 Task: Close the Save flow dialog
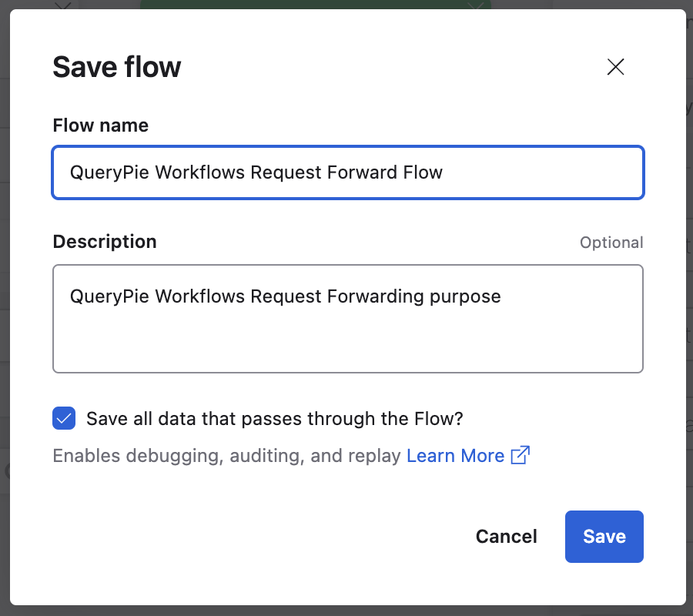[x=615, y=67]
